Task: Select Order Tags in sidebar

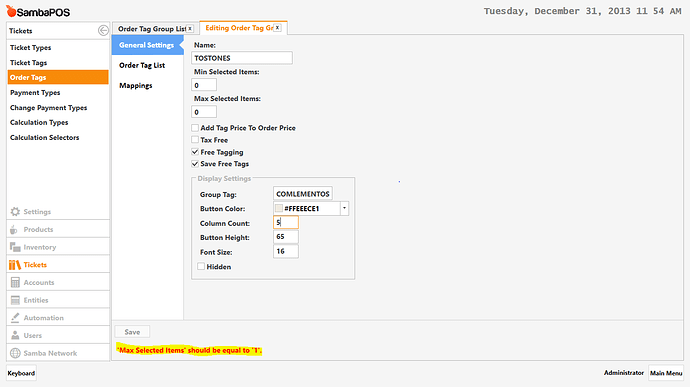Action: coord(58,77)
